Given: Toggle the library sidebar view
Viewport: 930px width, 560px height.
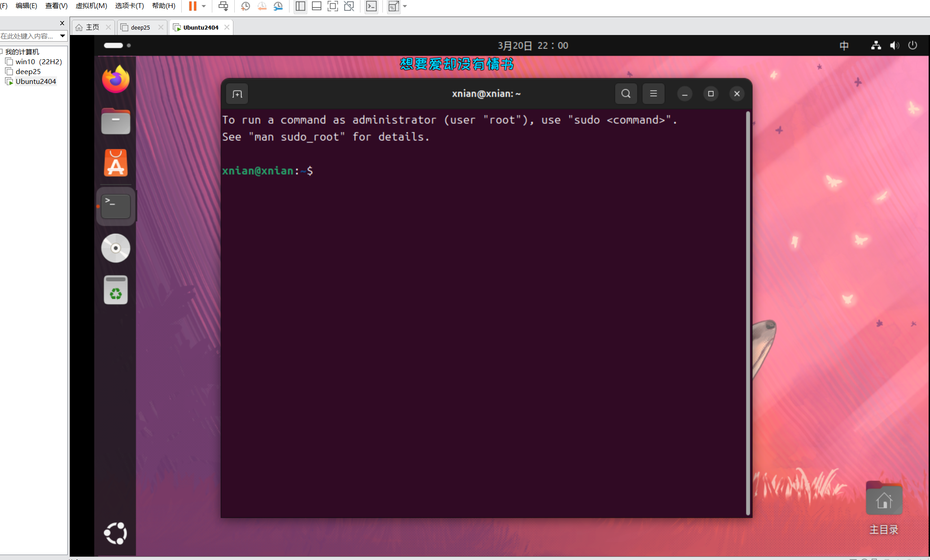Looking at the screenshot, I should pos(300,6).
